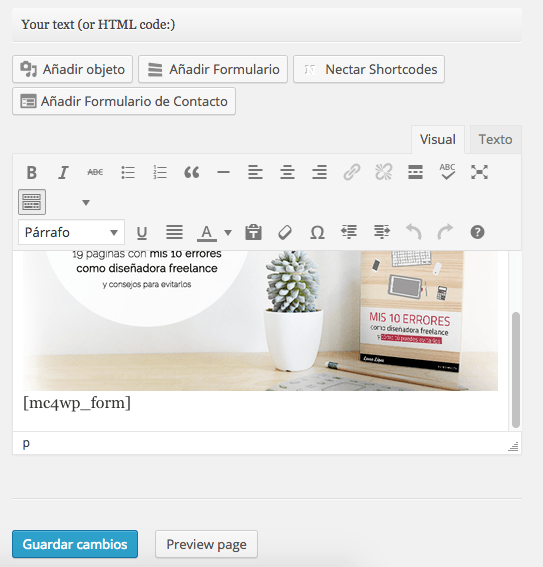Image resolution: width=543 pixels, height=567 pixels.
Task: Insert Read More tag
Action: (415, 172)
